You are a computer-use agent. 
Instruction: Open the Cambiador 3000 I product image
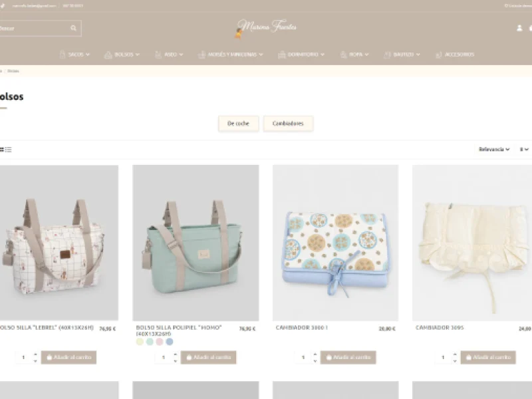[x=336, y=243]
